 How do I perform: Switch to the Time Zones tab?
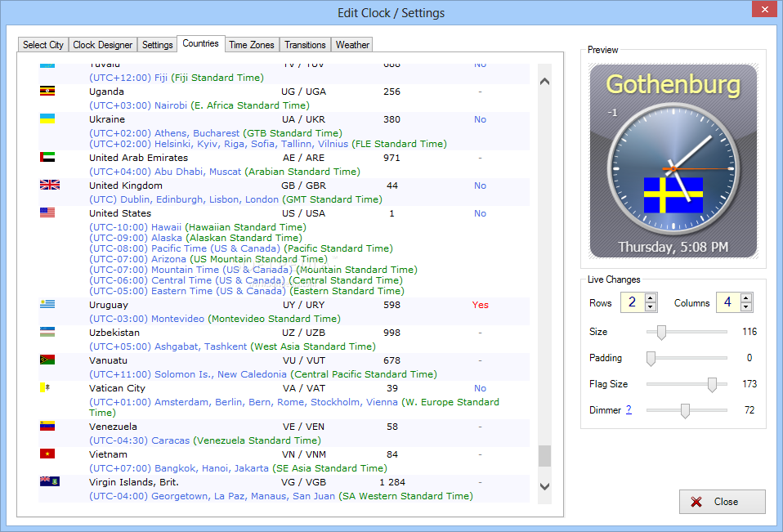click(x=252, y=45)
